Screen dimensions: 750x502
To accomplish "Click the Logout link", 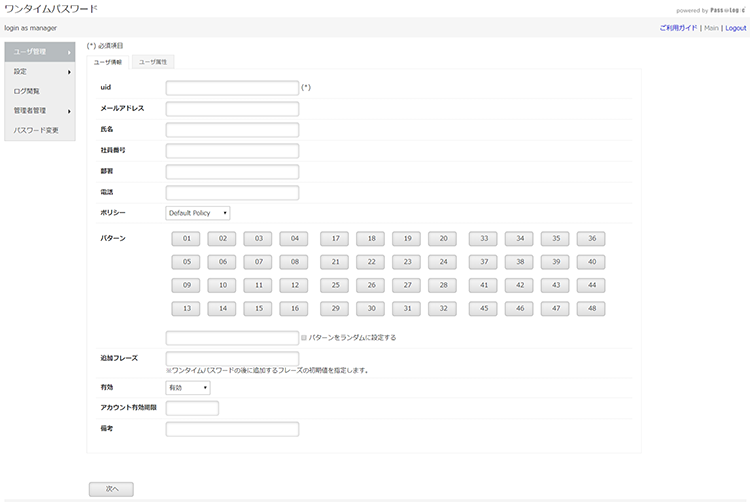I will pos(736,28).
